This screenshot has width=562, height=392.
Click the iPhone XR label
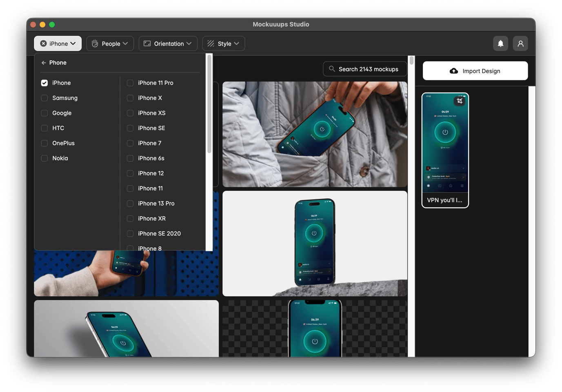coord(152,219)
